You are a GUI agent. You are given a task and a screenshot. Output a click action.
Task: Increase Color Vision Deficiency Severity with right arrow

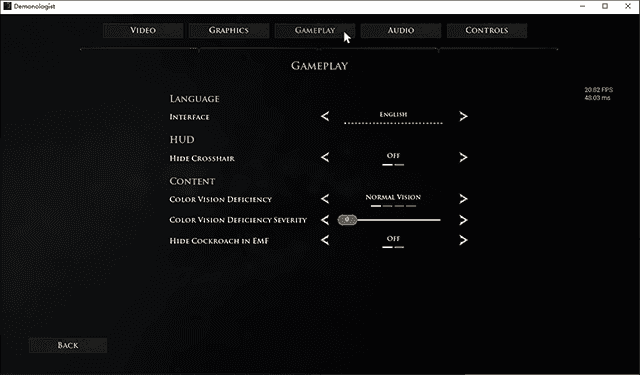click(463, 220)
